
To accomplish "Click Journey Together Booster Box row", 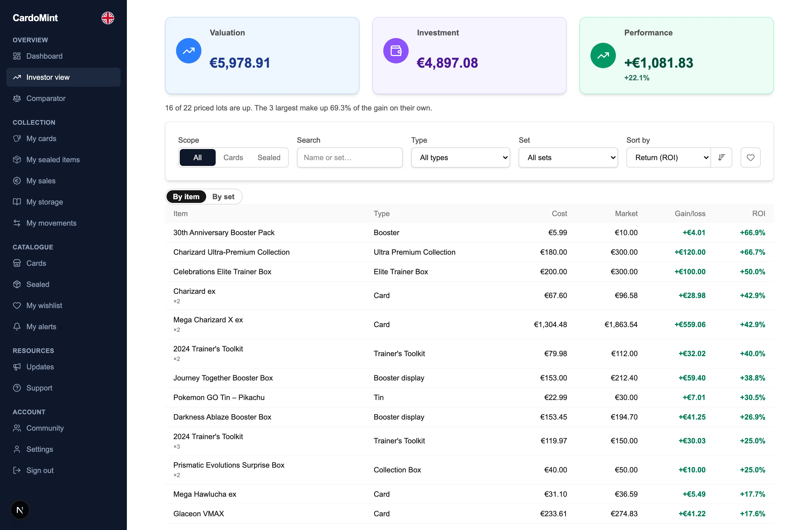I will [x=469, y=378].
